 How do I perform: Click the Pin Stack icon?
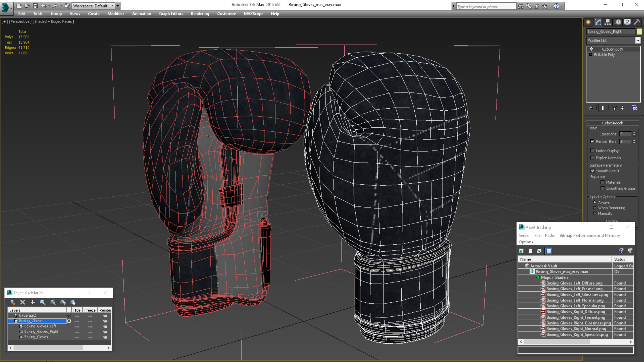click(591, 108)
